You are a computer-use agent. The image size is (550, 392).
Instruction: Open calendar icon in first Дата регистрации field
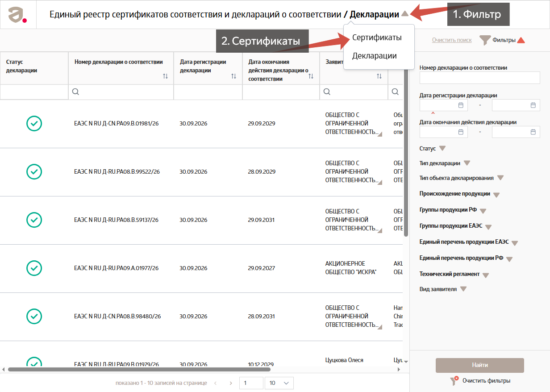(461, 105)
